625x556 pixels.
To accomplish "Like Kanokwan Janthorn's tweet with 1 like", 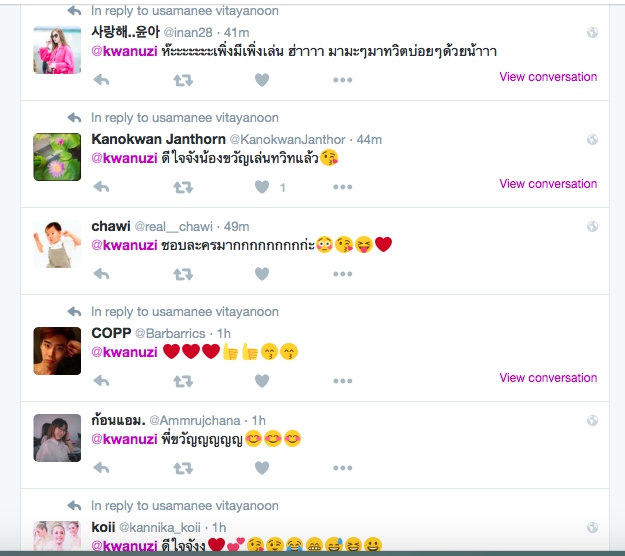I will point(262,187).
